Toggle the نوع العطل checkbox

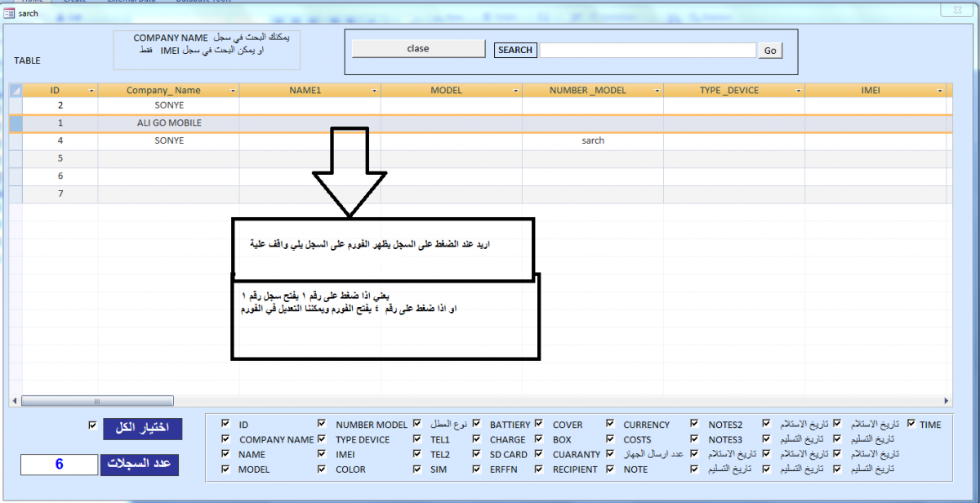click(x=417, y=425)
